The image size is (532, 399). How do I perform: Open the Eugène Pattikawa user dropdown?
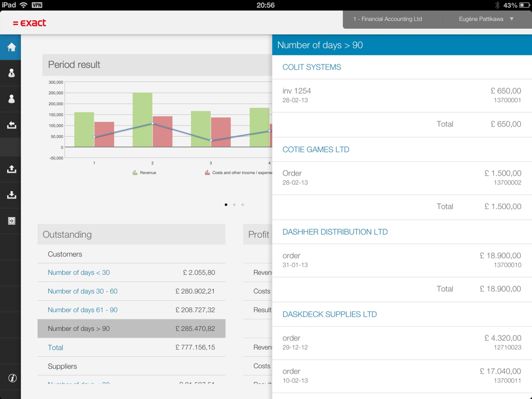(x=486, y=19)
